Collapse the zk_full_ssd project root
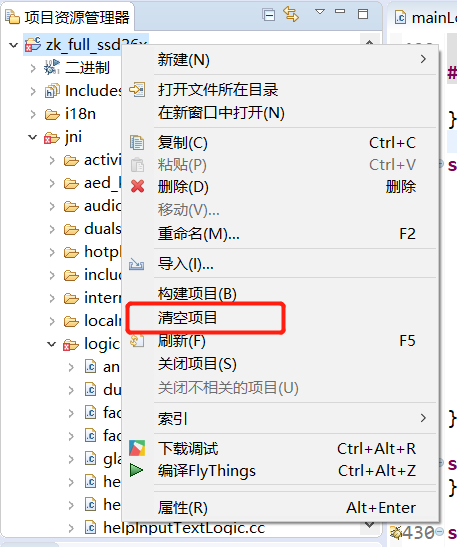457x547 pixels. tap(14, 45)
